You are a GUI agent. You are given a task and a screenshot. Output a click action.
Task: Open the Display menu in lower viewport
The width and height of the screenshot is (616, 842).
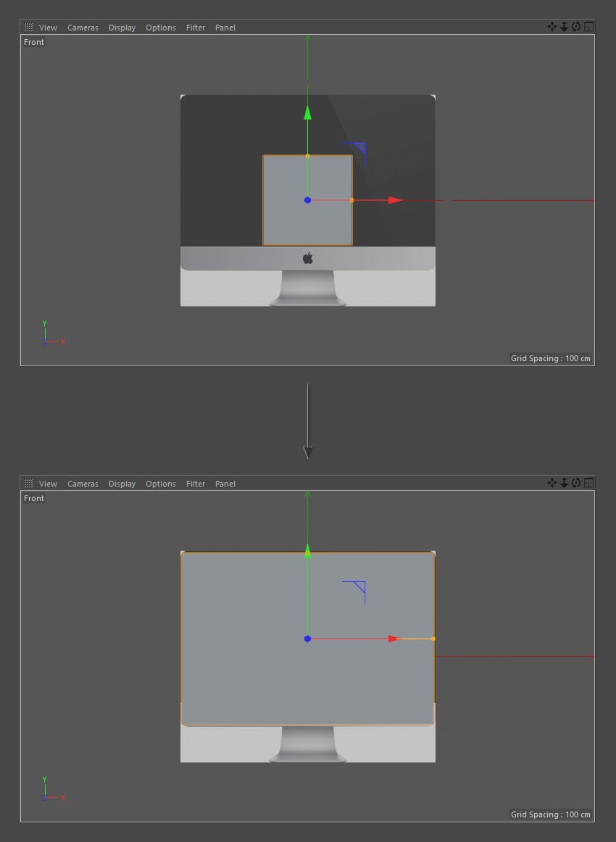click(x=122, y=484)
